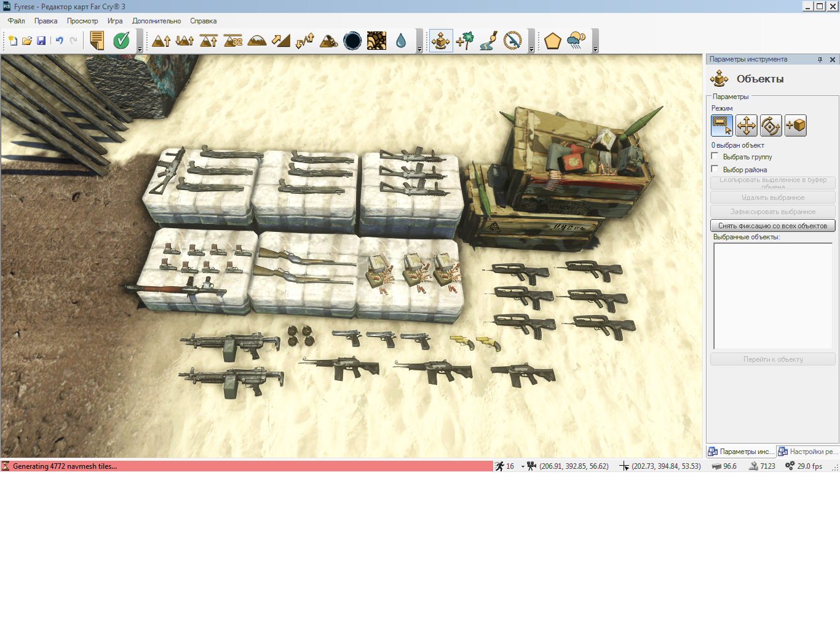Enable the Выбрать группу checkbox
Image resolution: width=840 pixels, height=630 pixels.
(x=715, y=156)
